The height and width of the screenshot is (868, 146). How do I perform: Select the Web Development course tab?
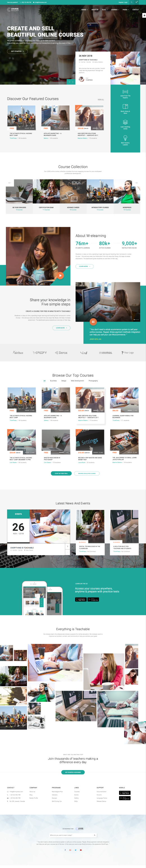pyautogui.click(x=77, y=381)
